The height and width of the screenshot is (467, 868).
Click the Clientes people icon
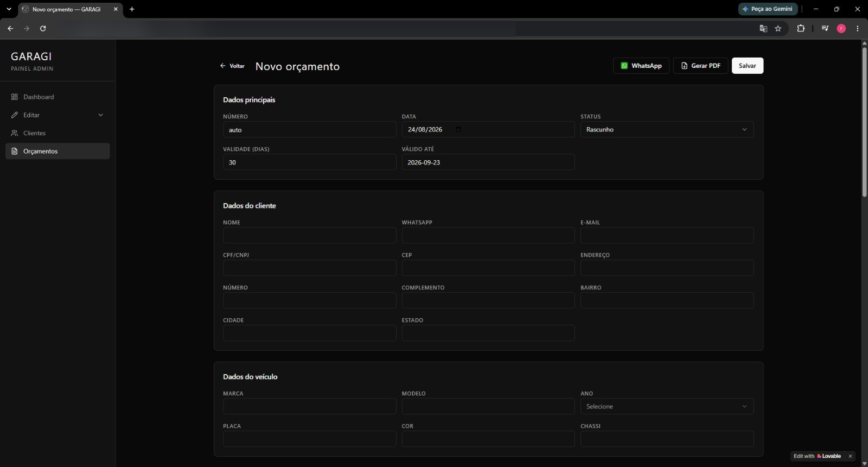[x=15, y=133]
